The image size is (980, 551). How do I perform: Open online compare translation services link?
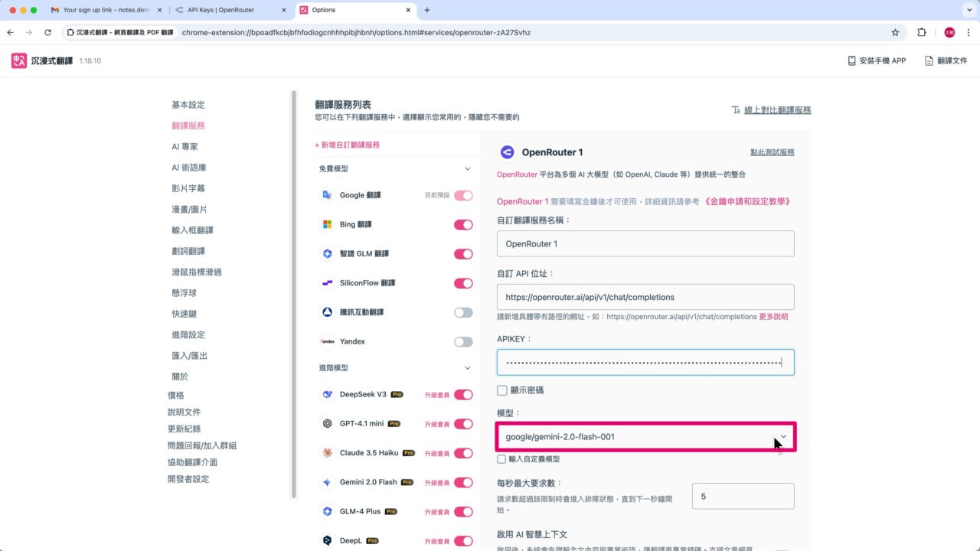click(x=778, y=110)
